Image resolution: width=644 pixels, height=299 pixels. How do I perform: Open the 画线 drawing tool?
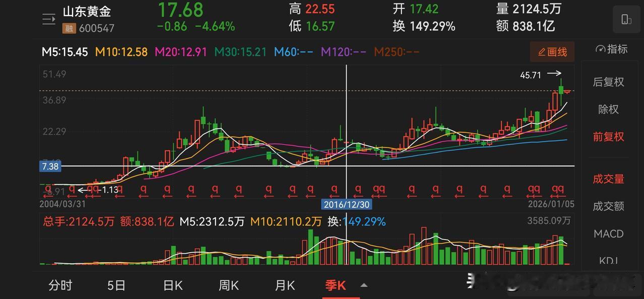pos(552,52)
